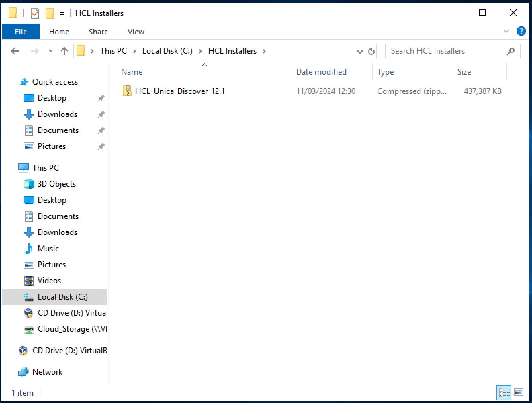Expand the chevron after This PC breadcrumb
Viewport: 532px width, 403px height.
click(135, 51)
